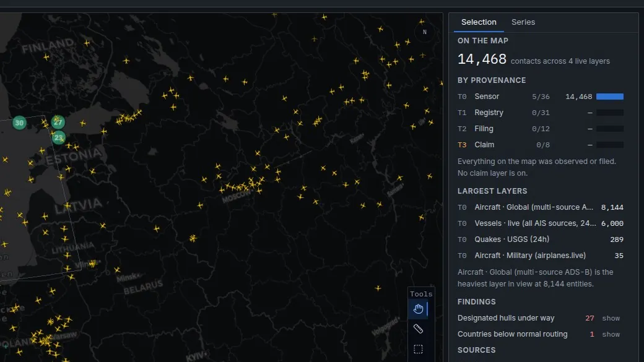
Task: Select the T2 Filing provenance row
Action: (541, 129)
